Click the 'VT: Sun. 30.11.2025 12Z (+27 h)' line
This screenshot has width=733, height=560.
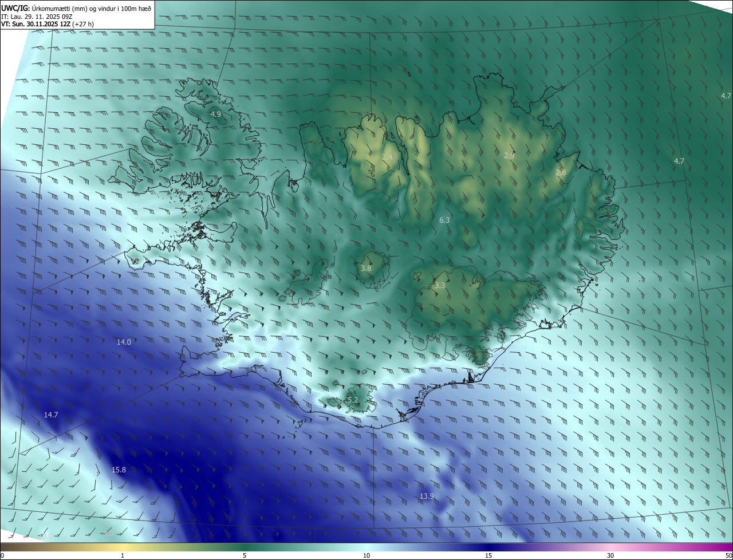(x=48, y=25)
